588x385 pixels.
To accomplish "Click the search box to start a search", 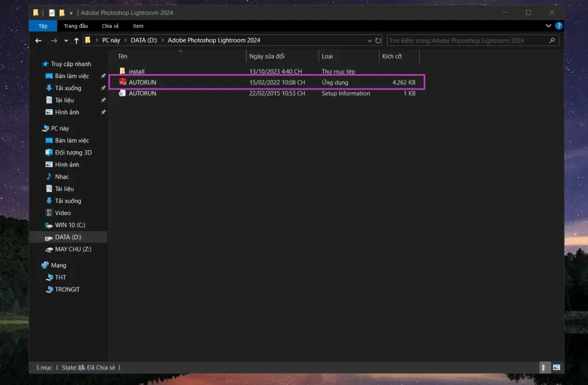I will 471,40.
